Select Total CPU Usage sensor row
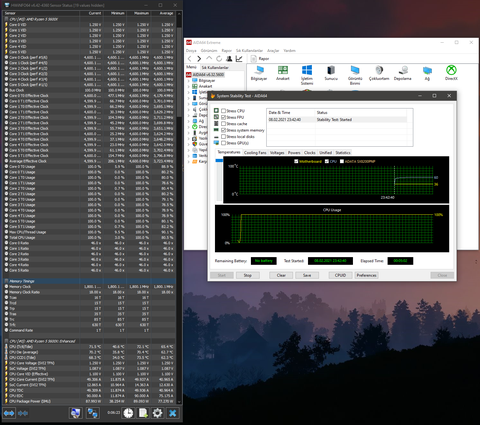The image size is (480, 425). [89, 238]
